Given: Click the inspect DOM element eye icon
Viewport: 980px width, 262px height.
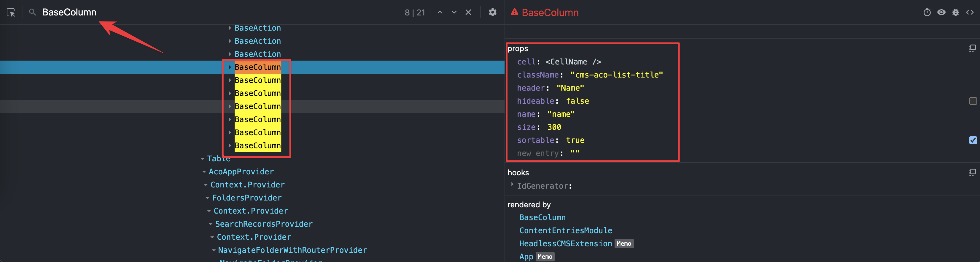Looking at the screenshot, I should [941, 12].
